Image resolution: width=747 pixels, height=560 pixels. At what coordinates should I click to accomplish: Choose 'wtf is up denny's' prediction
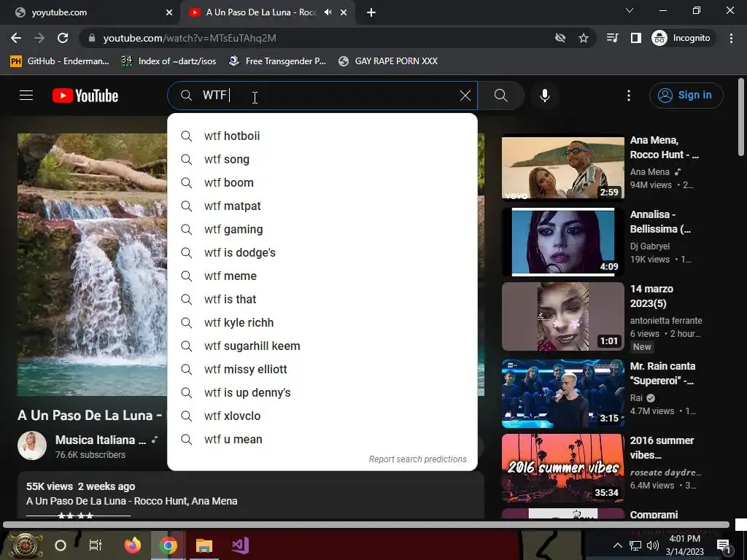pyautogui.click(x=322, y=393)
